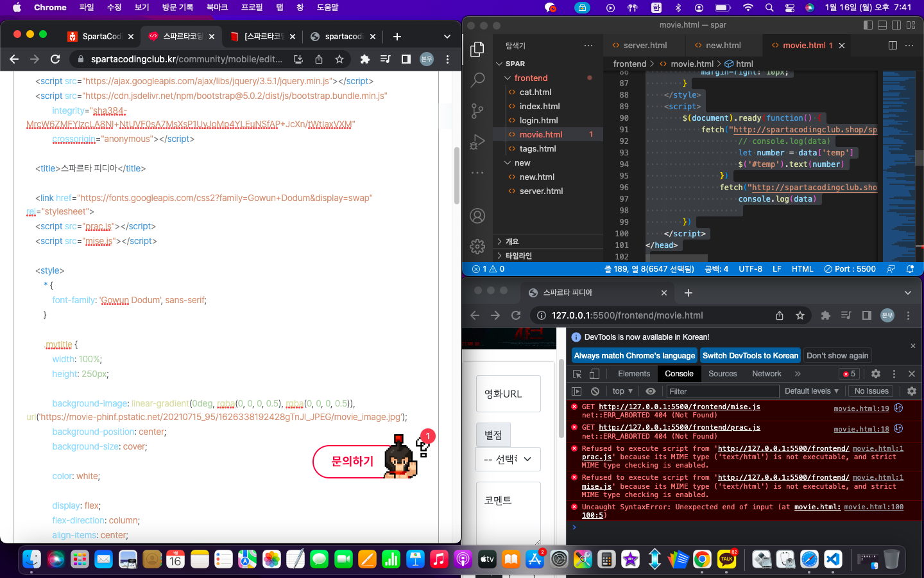Click the 문의하기 inquiry button
The image size is (924, 578).
[353, 461]
